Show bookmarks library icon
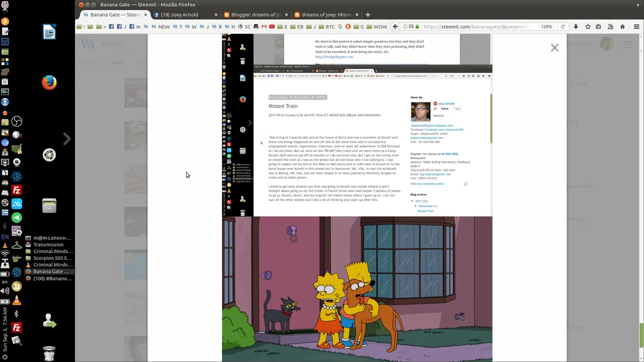Image resolution: width=644 pixels, height=362 pixels. (599, 27)
